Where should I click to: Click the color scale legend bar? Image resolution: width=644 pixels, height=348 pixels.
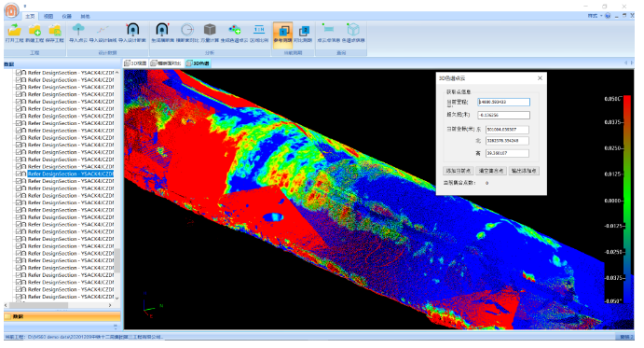[x=627, y=200]
